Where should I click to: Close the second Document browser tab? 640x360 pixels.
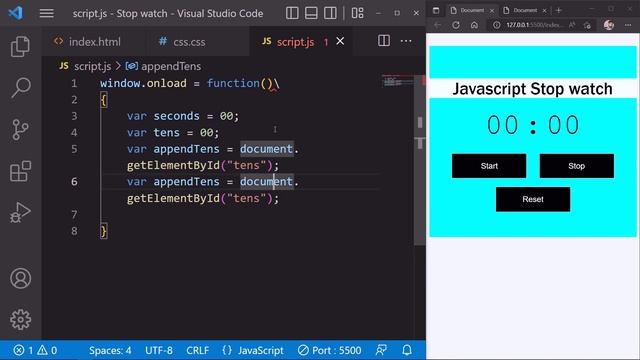(544, 11)
